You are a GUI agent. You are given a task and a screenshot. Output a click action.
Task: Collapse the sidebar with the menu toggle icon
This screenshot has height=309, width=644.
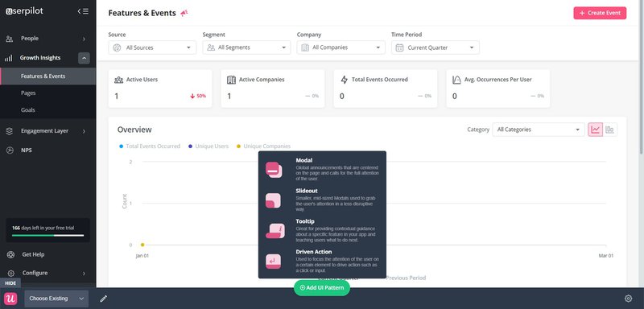click(83, 11)
